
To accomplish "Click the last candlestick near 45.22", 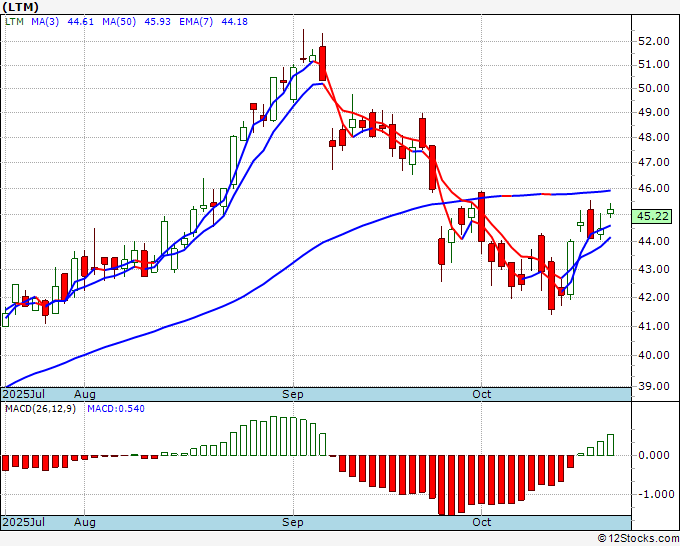I will click(610, 211).
